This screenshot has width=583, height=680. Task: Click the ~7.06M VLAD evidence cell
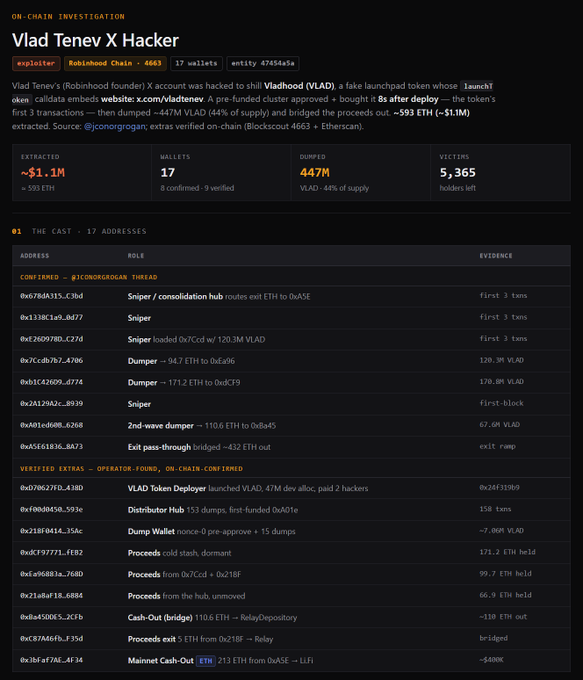coord(501,531)
